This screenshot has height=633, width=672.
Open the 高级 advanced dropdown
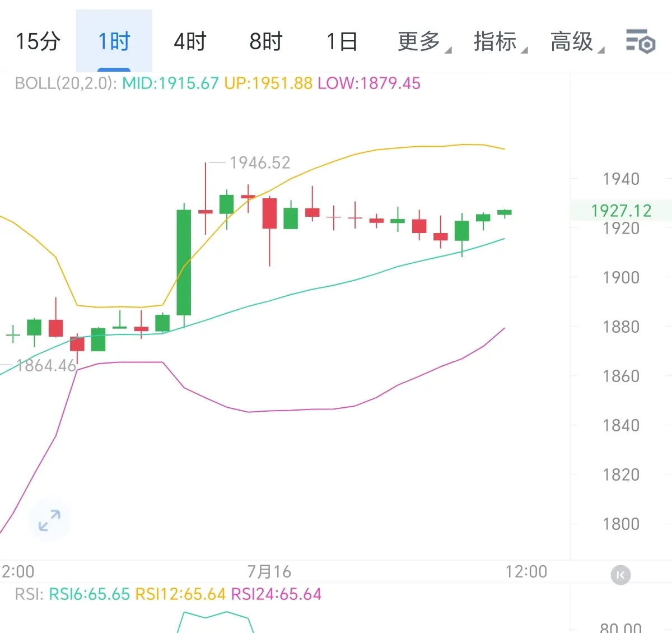click(x=577, y=41)
